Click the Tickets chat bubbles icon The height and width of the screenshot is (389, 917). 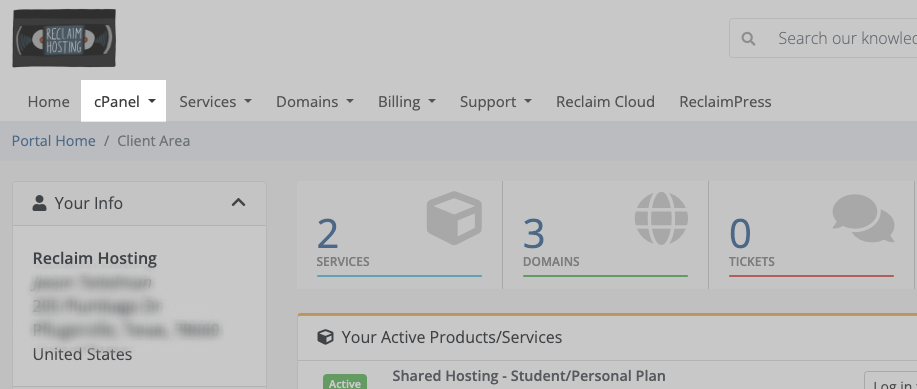click(x=863, y=218)
